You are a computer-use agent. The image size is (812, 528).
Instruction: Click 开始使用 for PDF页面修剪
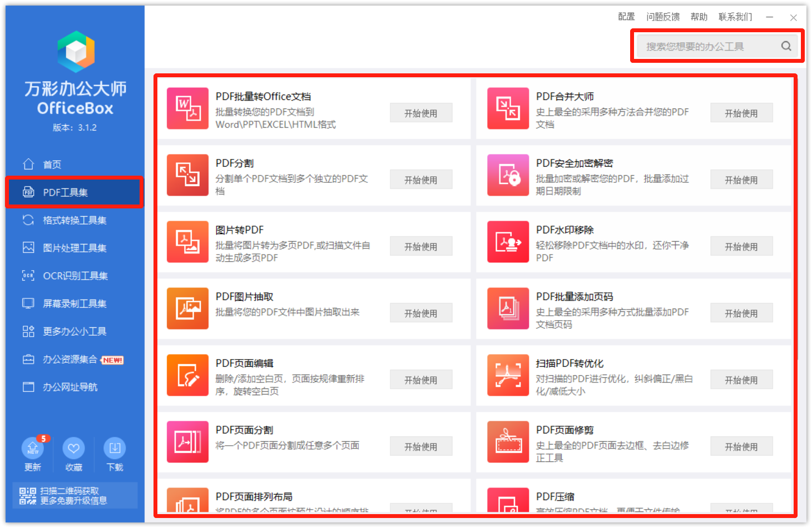click(x=741, y=446)
